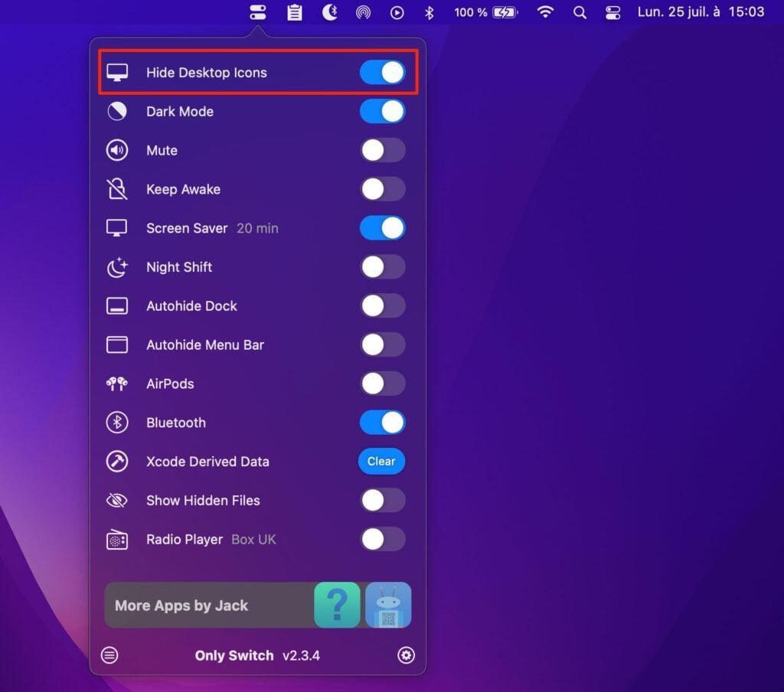Click the speaker icon beside Mute
This screenshot has width=784, height=692.
pos(117,150)
